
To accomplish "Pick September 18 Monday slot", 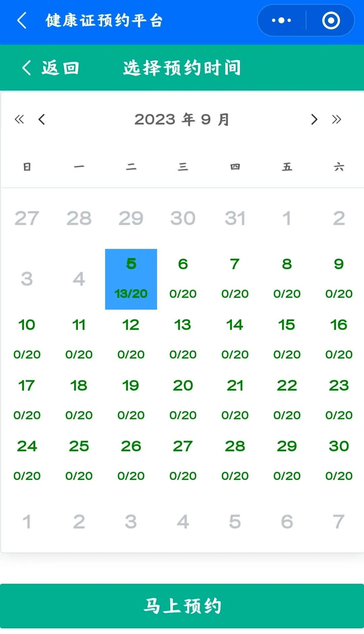I will point(79,400).
